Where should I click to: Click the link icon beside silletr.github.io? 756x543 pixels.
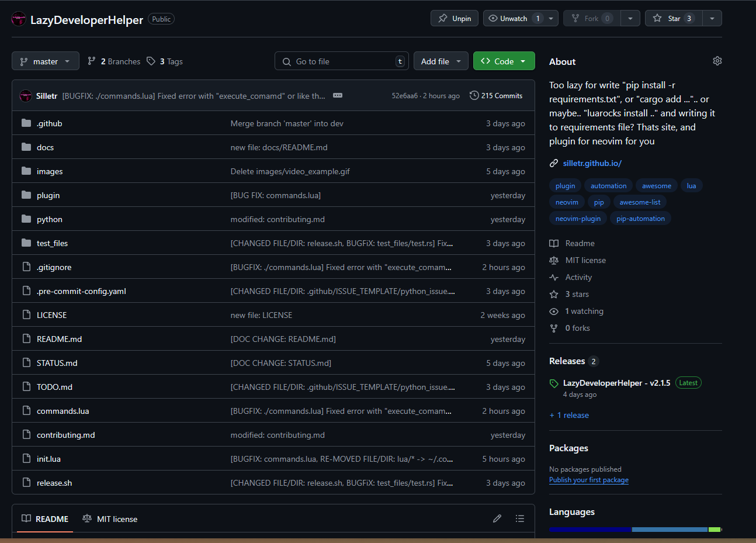pos(554,163)
